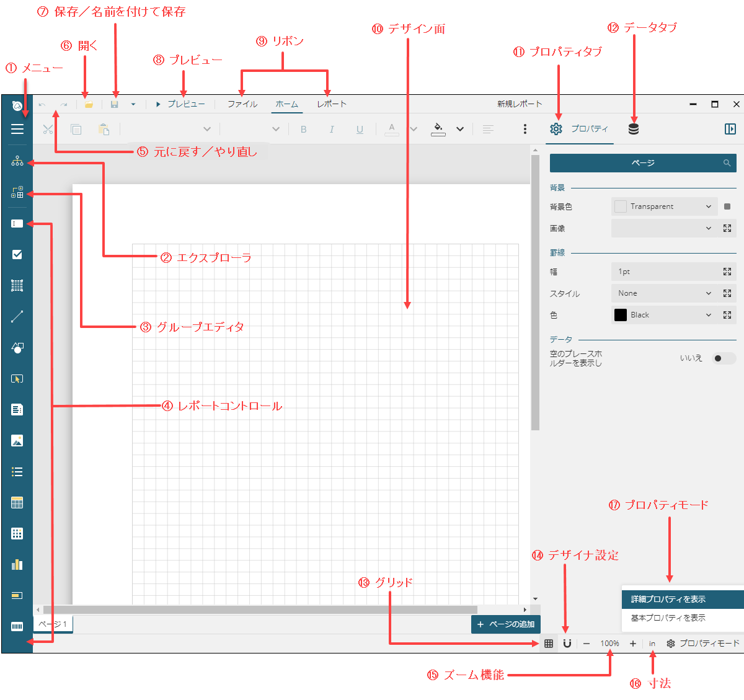Open the data tab database icon
The width and height of the screenshot is (744, 700).
tap(633, 129)
